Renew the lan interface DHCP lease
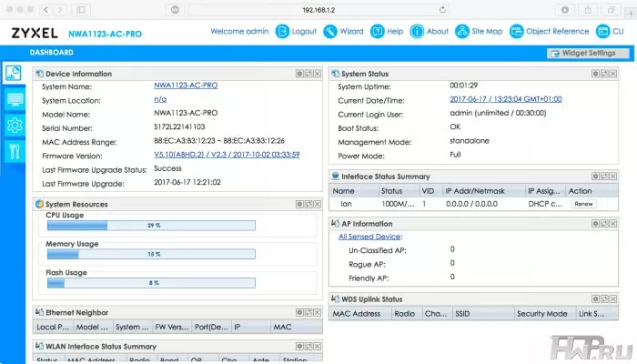Image resolution: width=637 pixels, height=364 pixels. 583,204
